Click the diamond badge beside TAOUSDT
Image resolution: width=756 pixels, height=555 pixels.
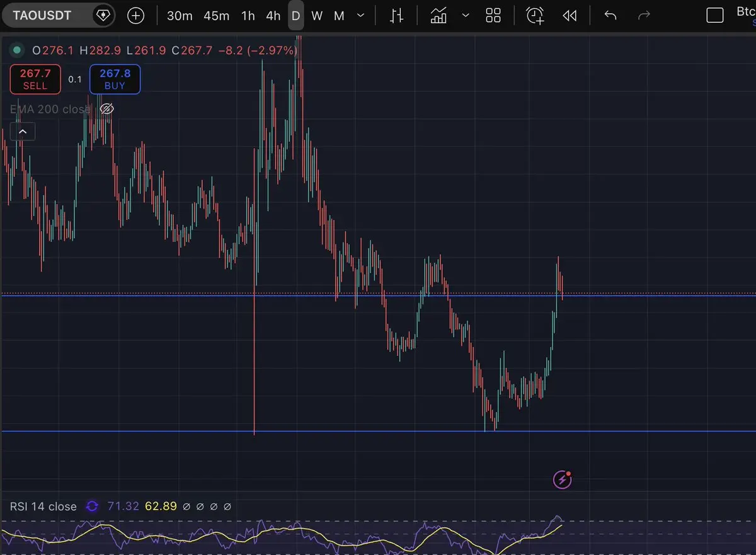(103, 16)
